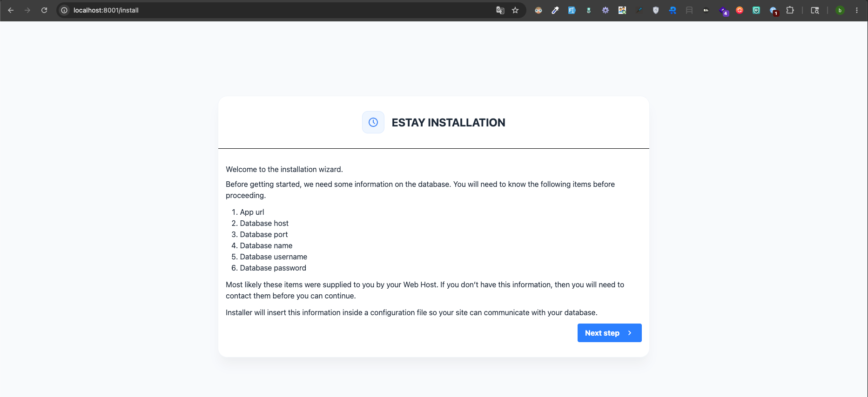Activate the eyedropper color picker extension
The height and width of the screenshot is (397, 868).
[555, 10]
